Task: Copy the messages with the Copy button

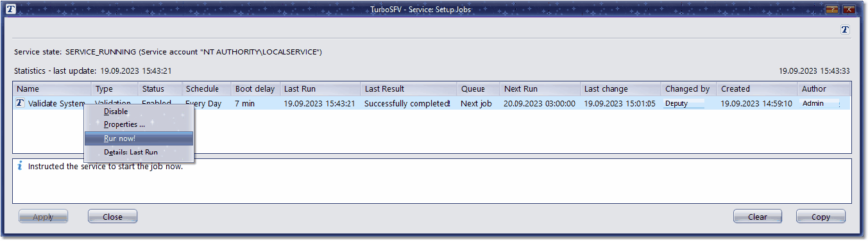Action: point(821,217)
